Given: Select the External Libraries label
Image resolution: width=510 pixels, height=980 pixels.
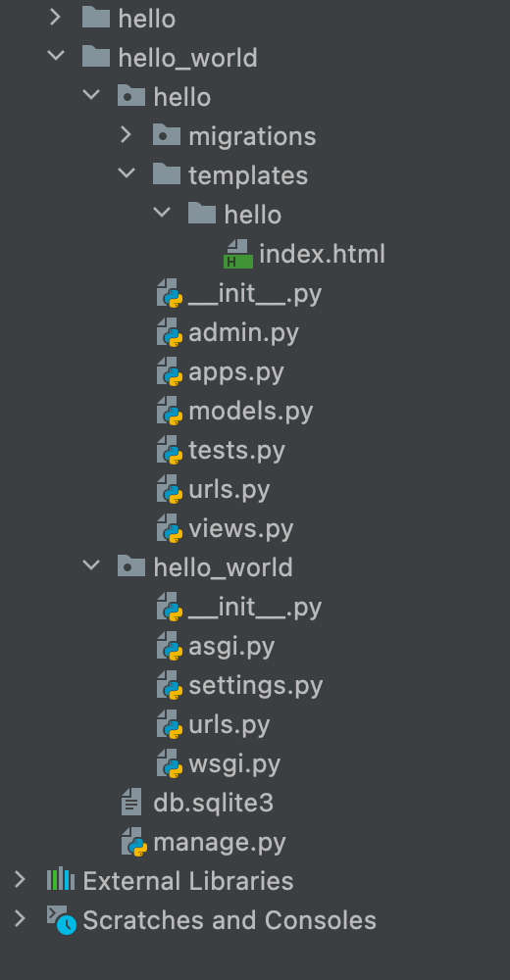Looking at the screenshot, I should pyautogui.click(x=187, y=881).
